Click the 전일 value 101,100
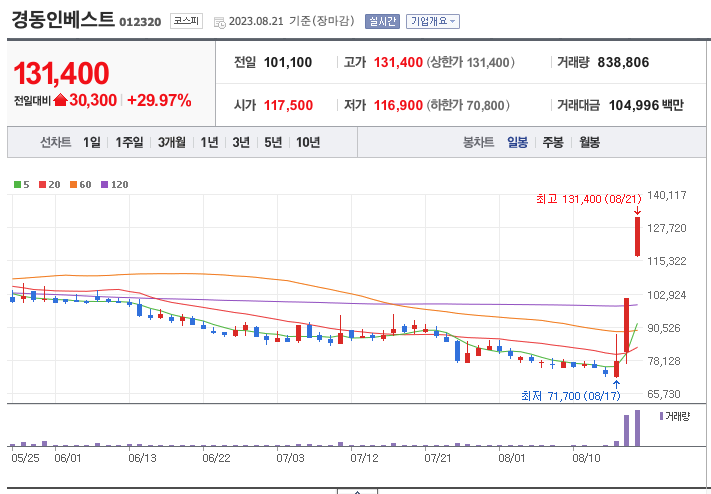The width and height of the screenshot is (711, 494). click(288, 62)
